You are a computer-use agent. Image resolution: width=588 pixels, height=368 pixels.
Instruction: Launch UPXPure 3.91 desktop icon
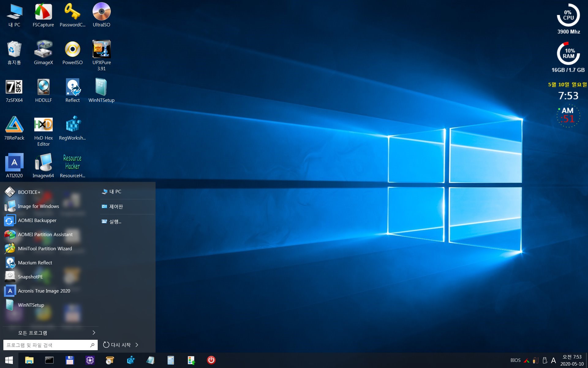pyautogui.click(x=101, y=56)
